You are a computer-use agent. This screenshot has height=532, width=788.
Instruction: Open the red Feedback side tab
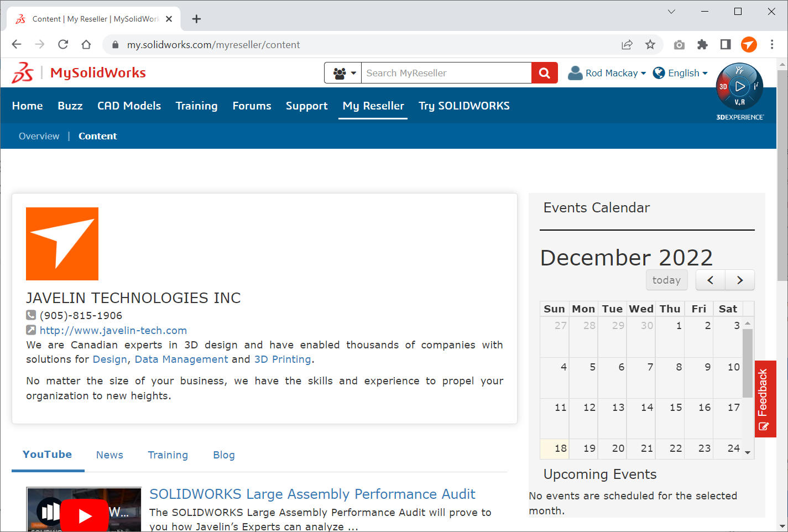pos(765,399)
